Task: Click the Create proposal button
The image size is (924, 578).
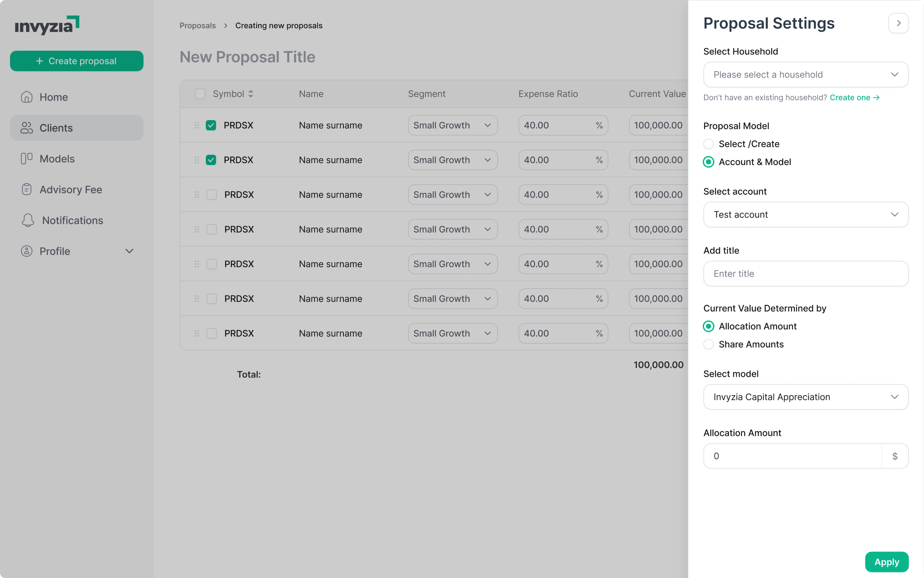Action: (76, 61)
